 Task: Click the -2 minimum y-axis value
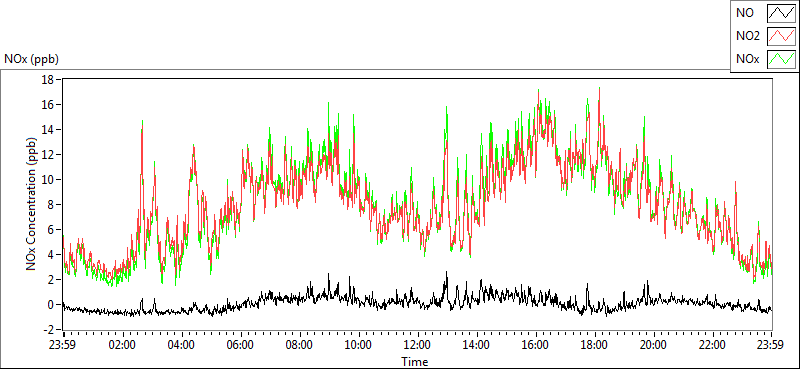(x=49, y=329)
